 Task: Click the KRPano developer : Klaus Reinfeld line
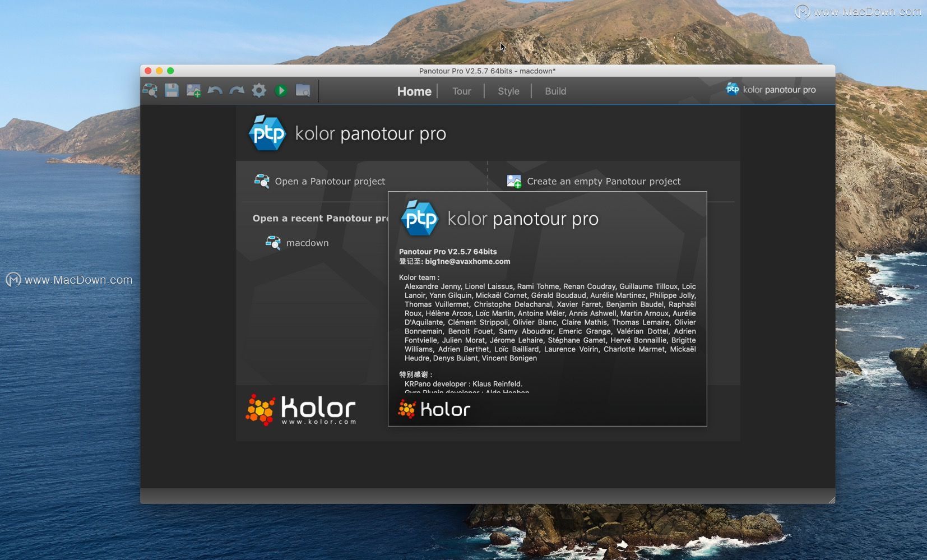pyautogui.click(x=463, y=384)
